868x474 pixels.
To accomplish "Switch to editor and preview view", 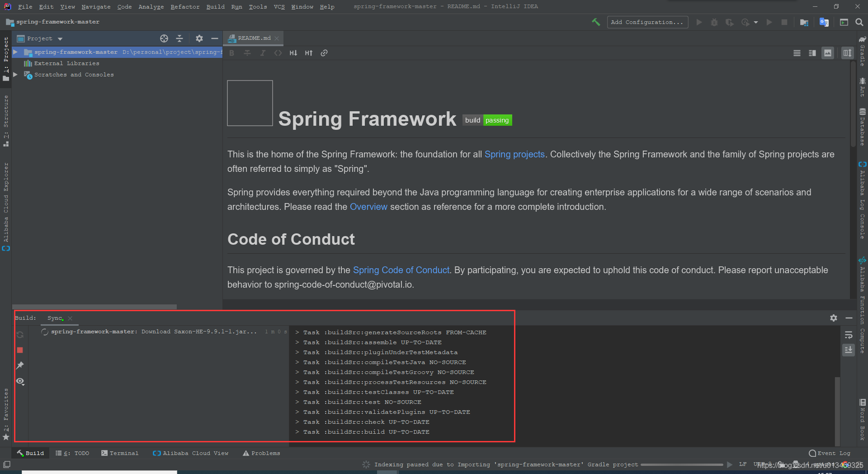I will pos(812,53).
